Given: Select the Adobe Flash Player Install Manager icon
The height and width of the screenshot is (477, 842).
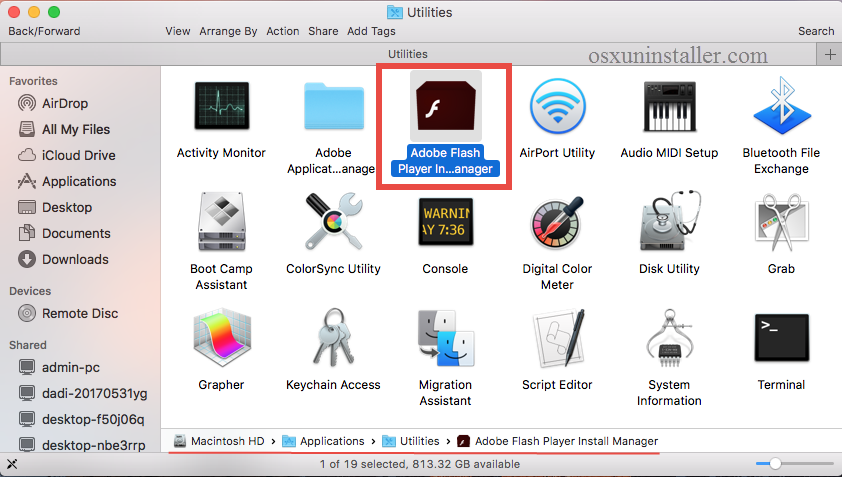Looking at the screenshot, I should coord(445,106).
